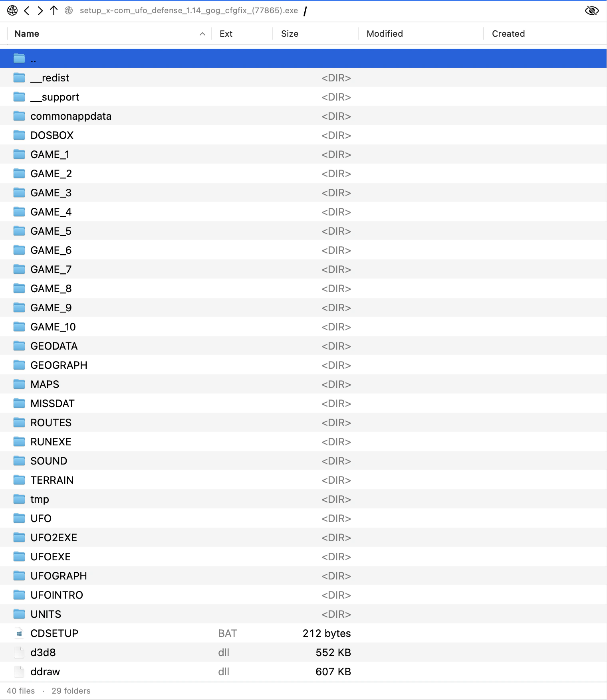607x700 pixels.
Task: Select the parent directory '..' row
Action: coord(303,58)
